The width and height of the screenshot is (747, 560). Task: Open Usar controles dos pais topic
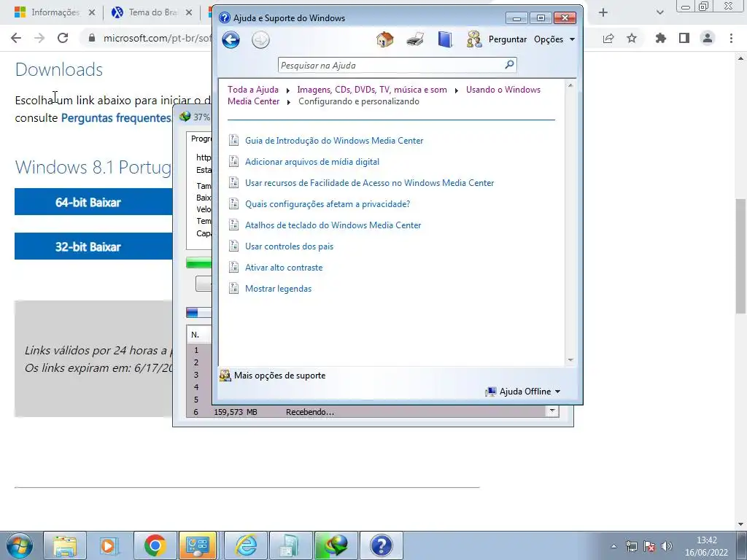(x=289, y=246)
